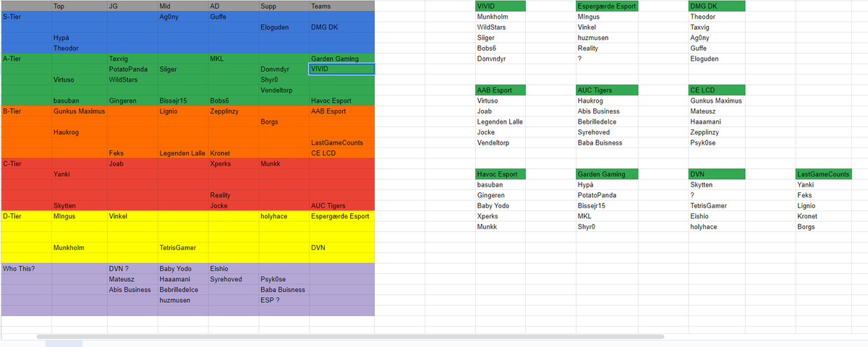
Task: Select the 'Mid' column header cell
Action: pyautogui.click(x=182, y=6)
